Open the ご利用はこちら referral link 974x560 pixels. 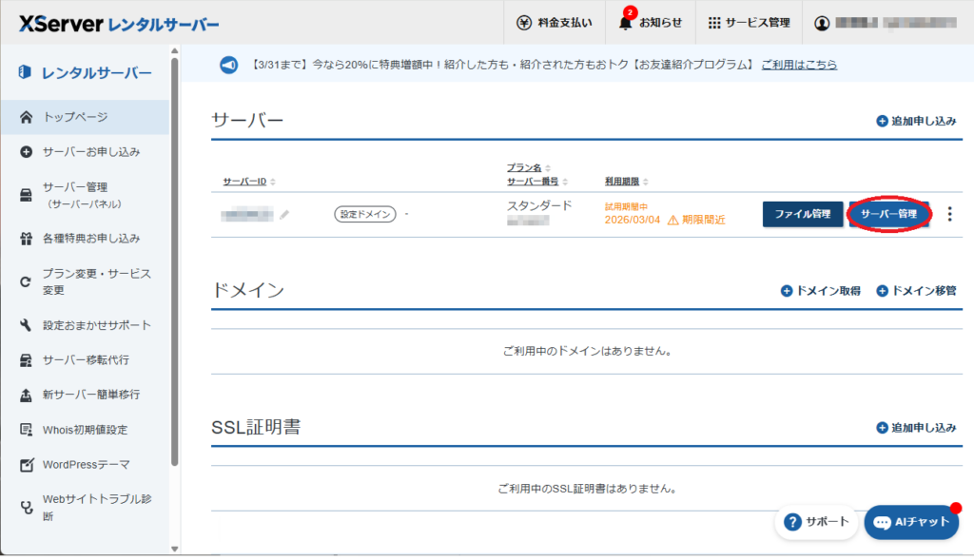tap(797, 64)
